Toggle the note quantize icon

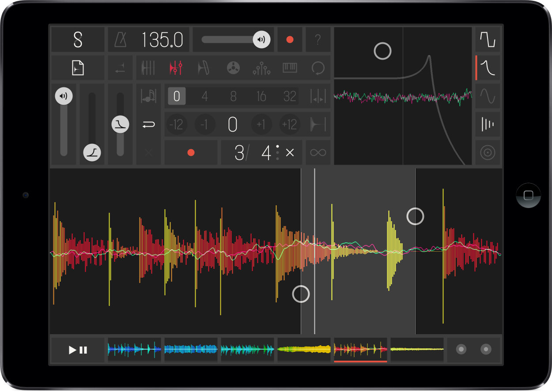(x=148, y=96)
